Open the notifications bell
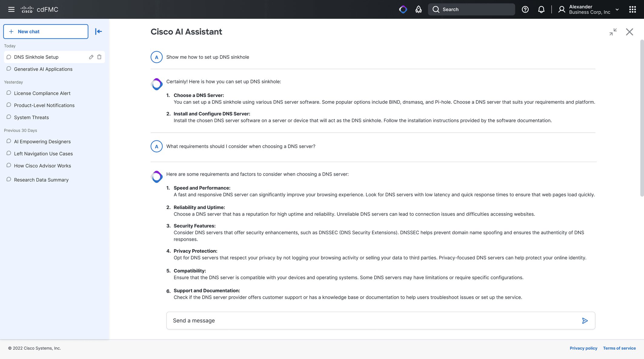Screen dimensions: 644x359 [x=541, y=9]
